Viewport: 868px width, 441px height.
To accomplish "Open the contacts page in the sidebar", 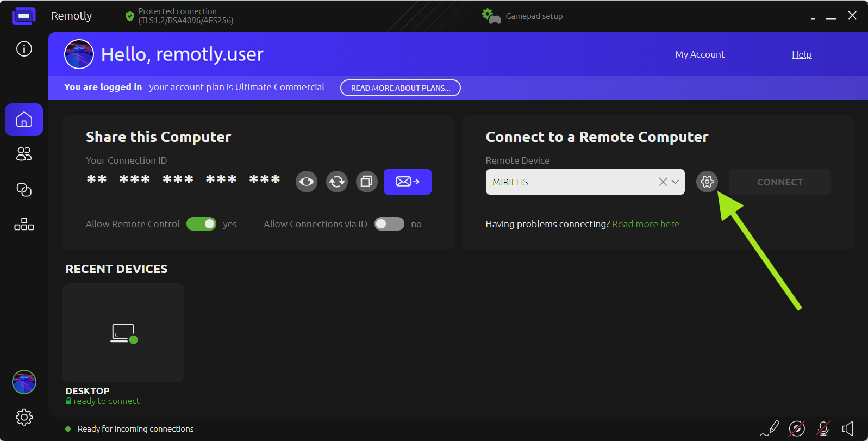I will pyautogui.click(x=24, y=154).
